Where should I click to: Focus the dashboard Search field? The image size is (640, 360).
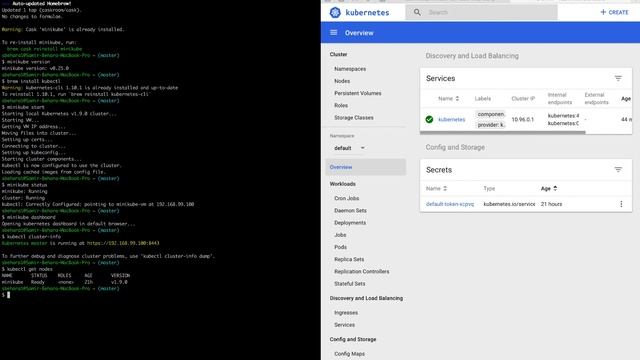tap(481, 12)
